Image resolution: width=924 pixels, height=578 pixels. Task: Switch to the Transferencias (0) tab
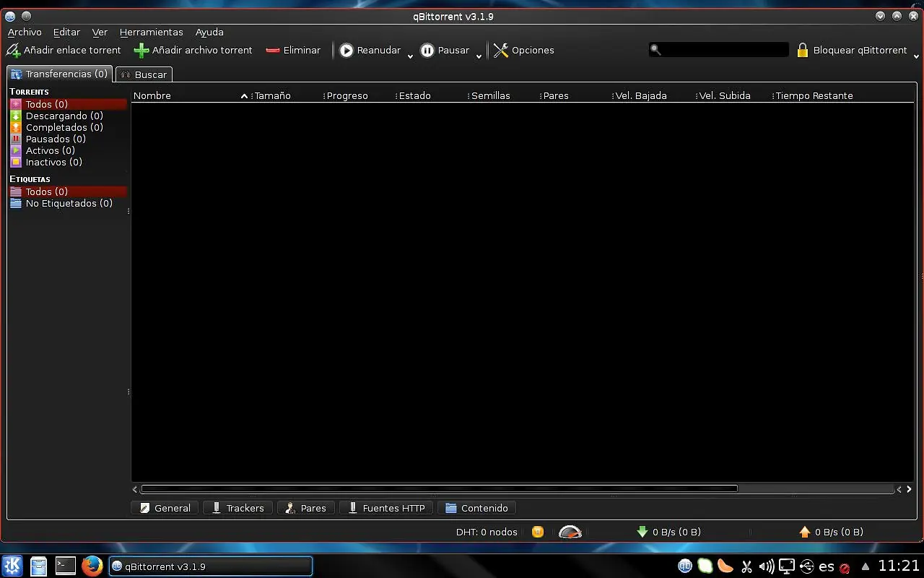point(59,74)
